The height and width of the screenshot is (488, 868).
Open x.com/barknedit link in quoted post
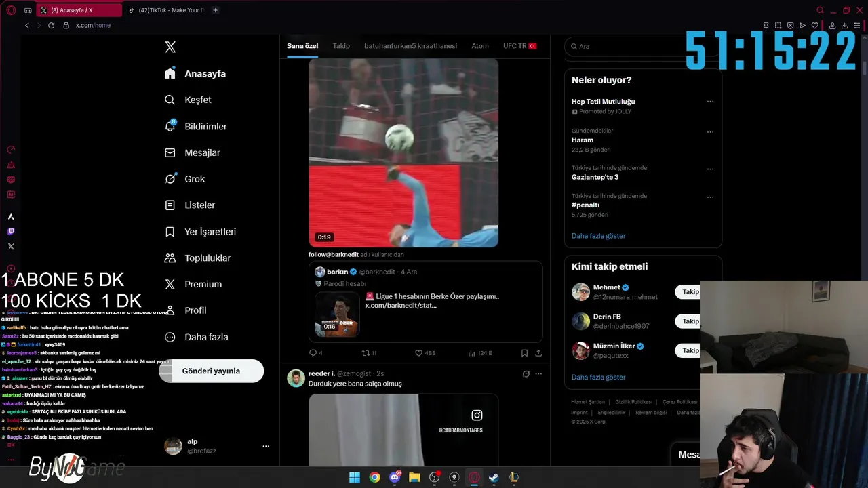[401, 305]
